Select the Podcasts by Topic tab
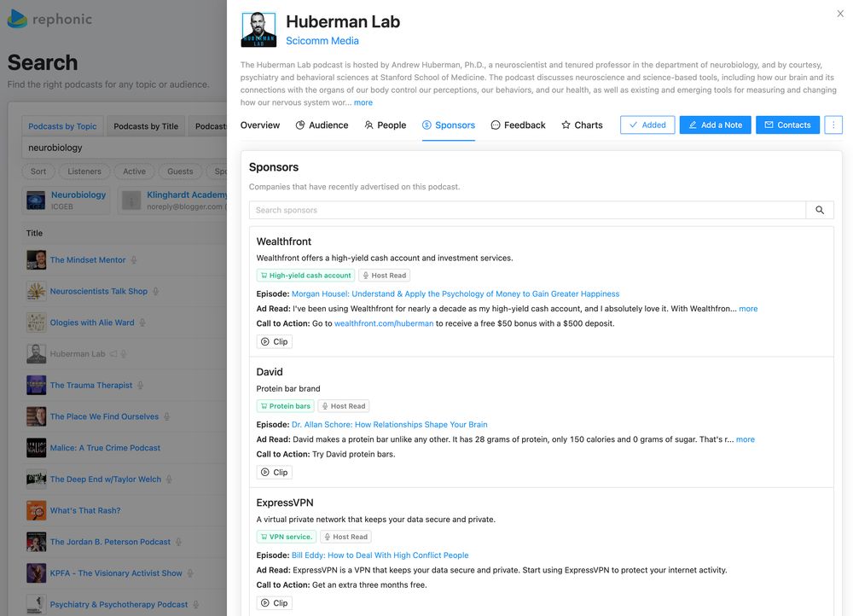Image resolution: width=853 pixels, height=616 pixels. pos(62,126)
